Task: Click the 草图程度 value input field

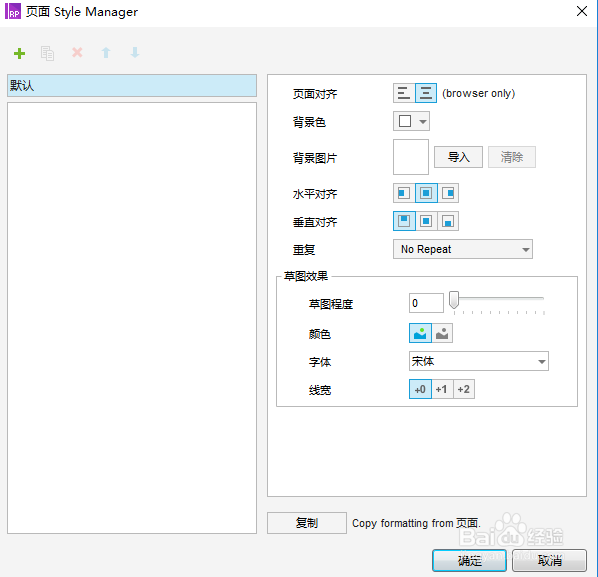Action: [x=426, y=303]
